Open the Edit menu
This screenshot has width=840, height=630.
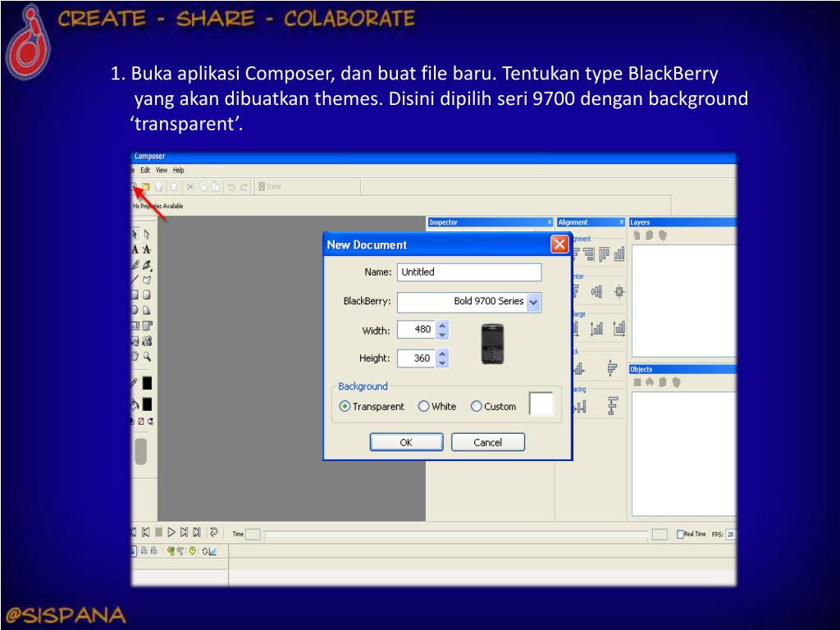[x=145, y=171]
